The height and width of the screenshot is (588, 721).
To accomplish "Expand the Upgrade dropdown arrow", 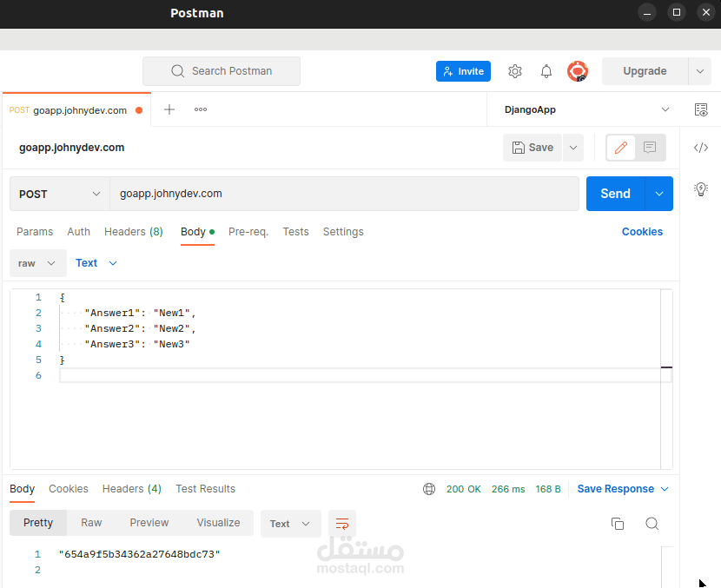I will pyautogui.click(x=700, y=71).
